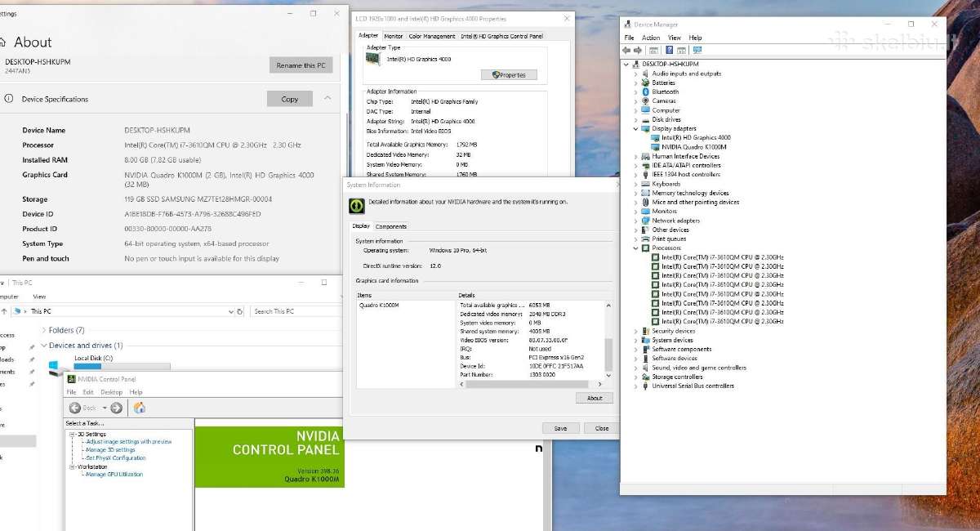The image size is (980, 531).
Task: Click the NVIDIA logo in System Information
Action: (x=356, y=205)
